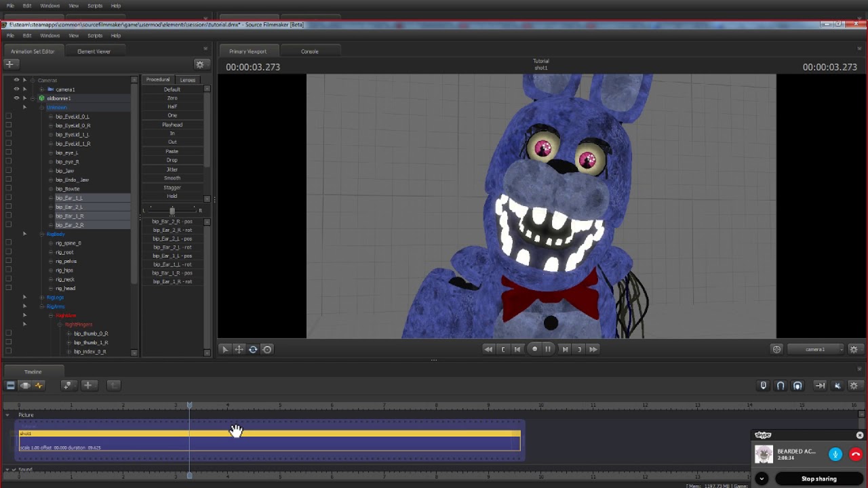This screenshot has width=868, height=488.
Task: Apply the Zero procedural preset
Action: 172,98
